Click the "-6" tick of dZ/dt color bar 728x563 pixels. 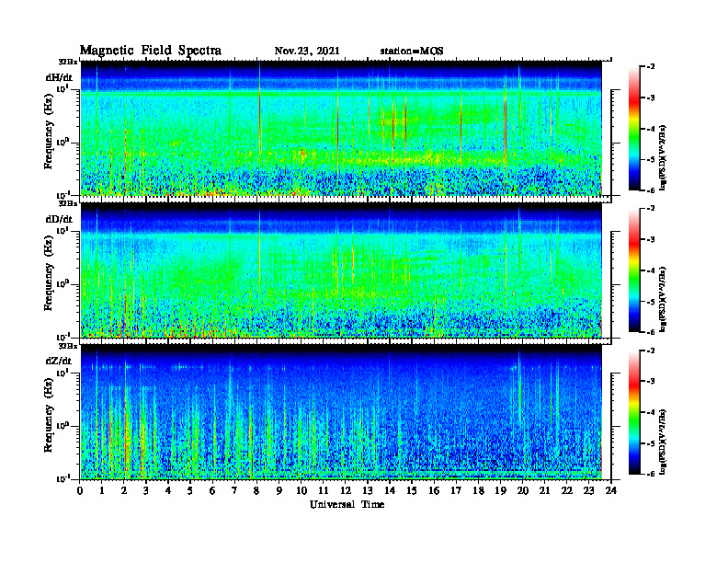651,474
